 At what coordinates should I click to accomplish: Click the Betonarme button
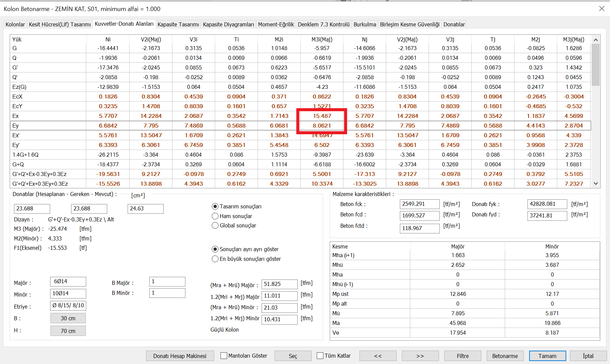click(x=505, y=356)
